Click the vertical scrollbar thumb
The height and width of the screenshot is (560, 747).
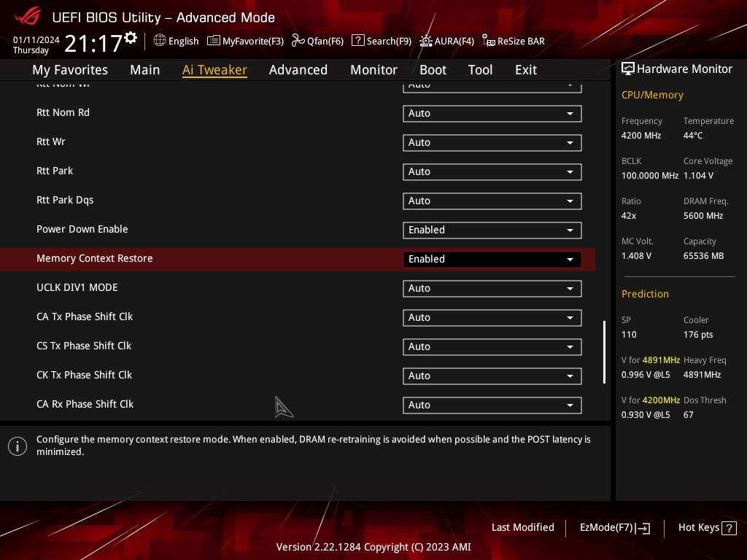coord(604,352)
